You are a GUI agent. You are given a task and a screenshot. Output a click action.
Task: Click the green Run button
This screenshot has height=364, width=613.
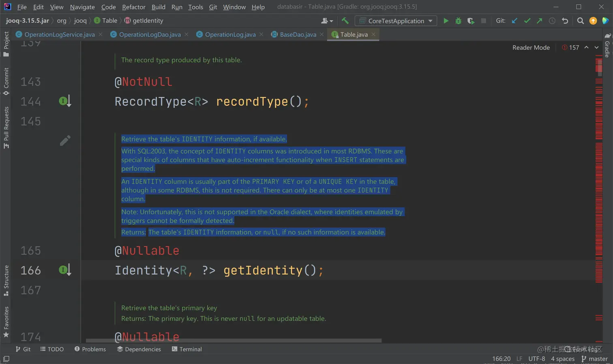(x=446, y=21)
